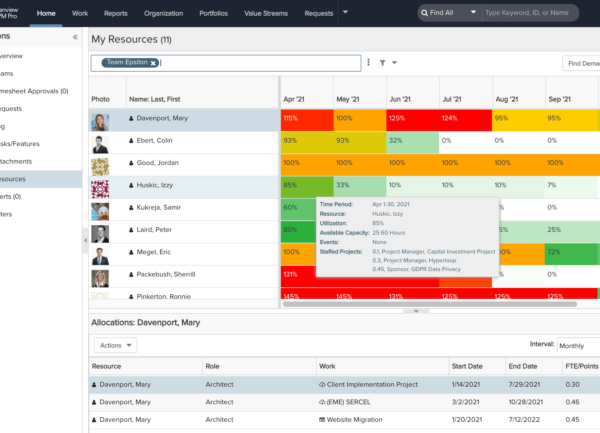Expand the Find All search scope dropdown
The image size is (600, 433).
[447, 14]
